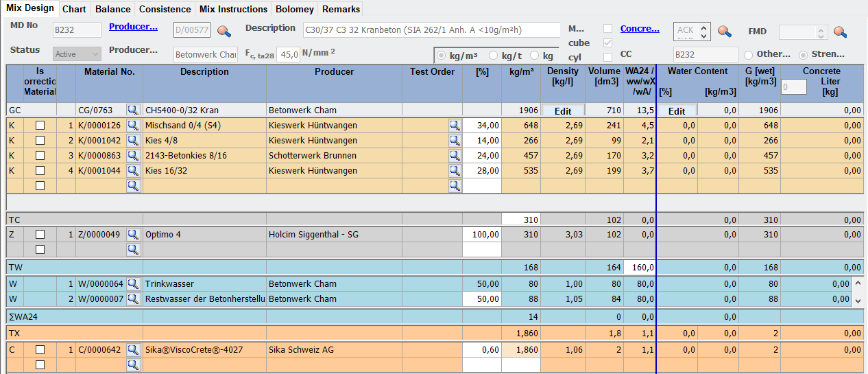Image resolution: width=868 pixels, height=374 pixels.
Task: Switch to the Bolomey tab
Action: tap(295, 9)
